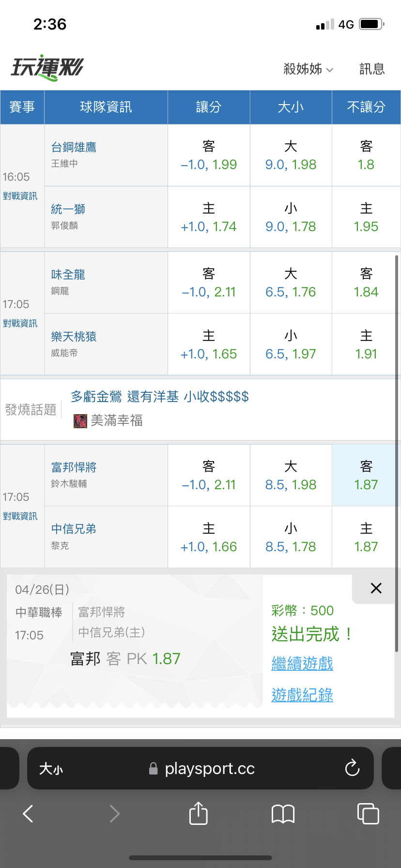Tap the 美滿幸福 user avatar

(x=80, y=420)
